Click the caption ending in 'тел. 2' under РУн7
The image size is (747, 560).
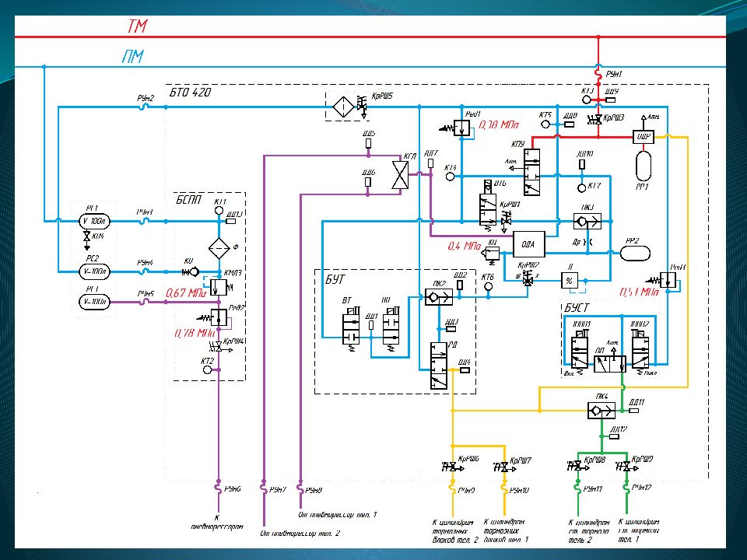[x=300, y=533]
